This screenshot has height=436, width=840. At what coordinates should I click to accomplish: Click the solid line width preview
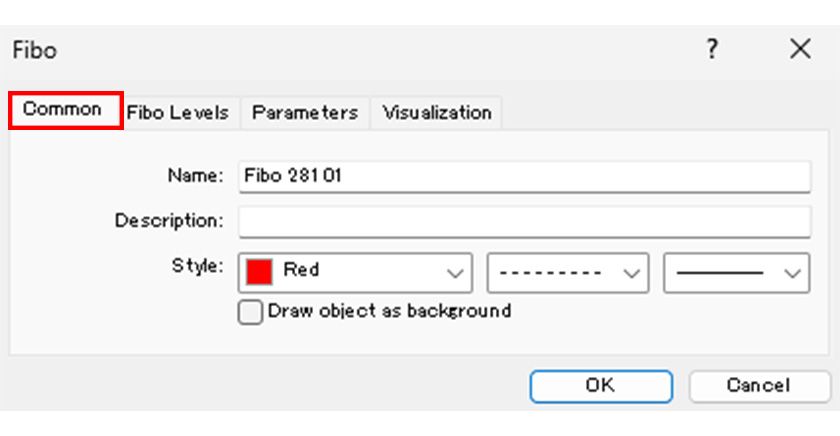coord(721,273)
